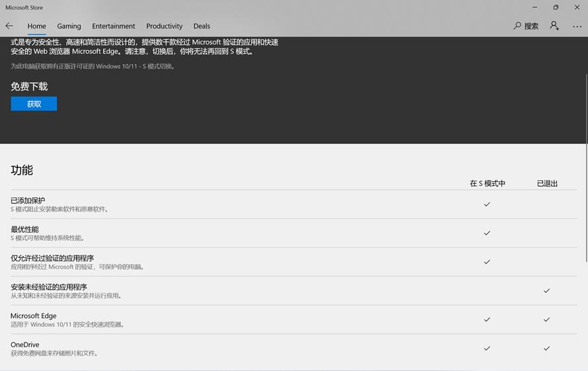Select the Productivity tab
588x371 pixels.
point(165,26)
